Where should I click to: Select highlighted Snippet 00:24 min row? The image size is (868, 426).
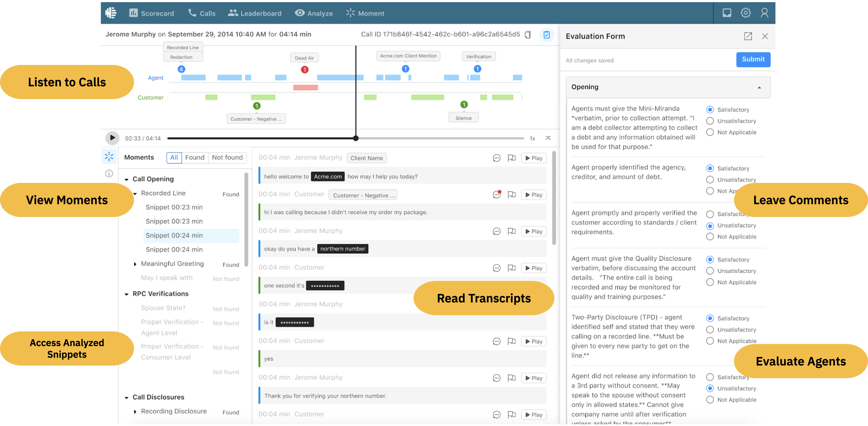[x=191, y=235]
